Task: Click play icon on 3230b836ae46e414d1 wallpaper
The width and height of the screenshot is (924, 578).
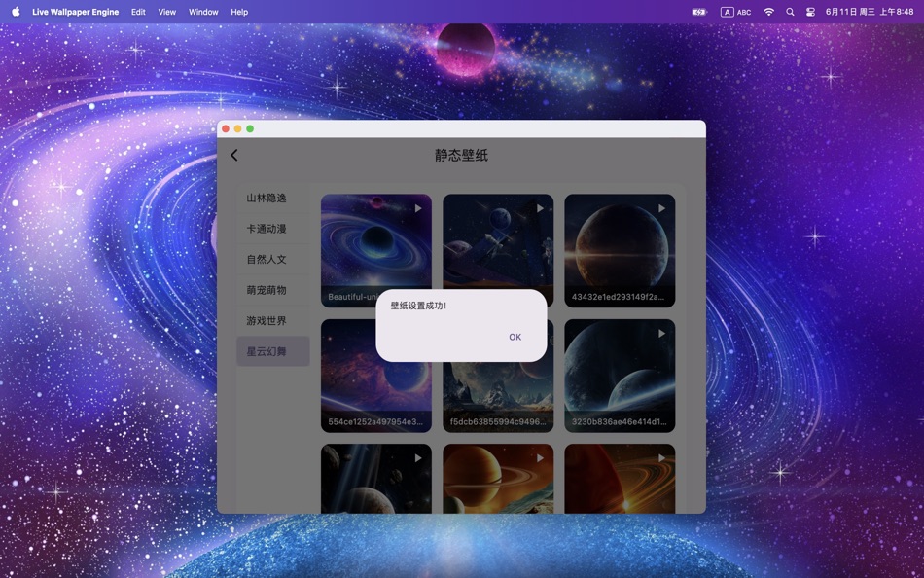Action: tap(661, 333)
